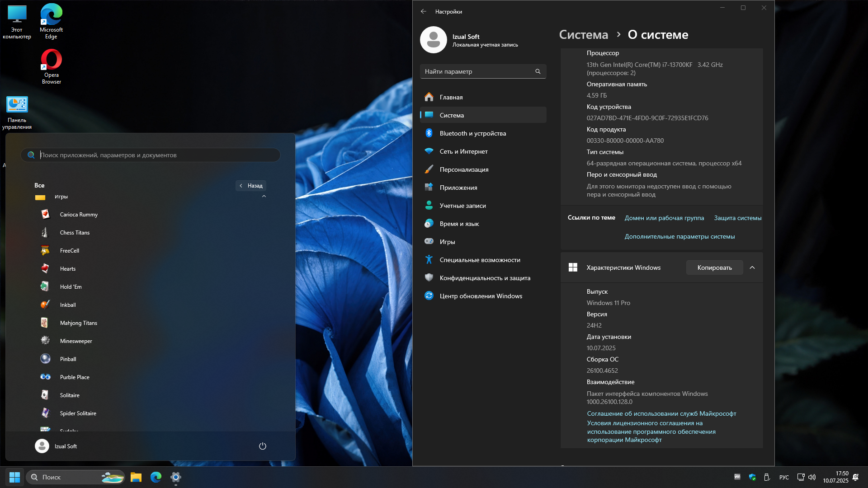Image resolution: width=868 pixels, height=488 pixels.
Task: Click the Windows Security tray icon
Action: [x=752, y=477]
